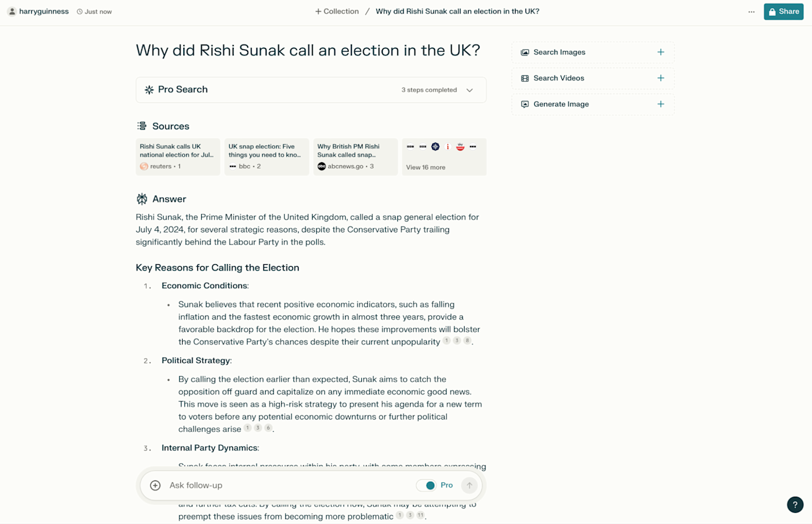Open the ABC News source card

point(355,157)
